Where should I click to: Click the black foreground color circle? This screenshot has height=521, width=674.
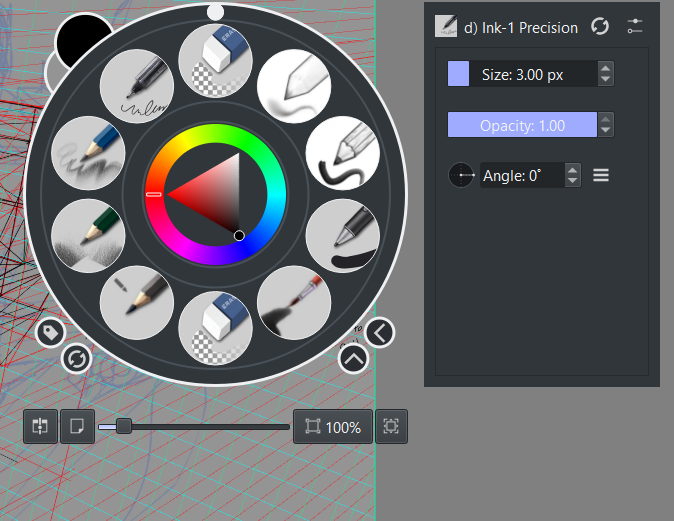click(x=82, y=40)
